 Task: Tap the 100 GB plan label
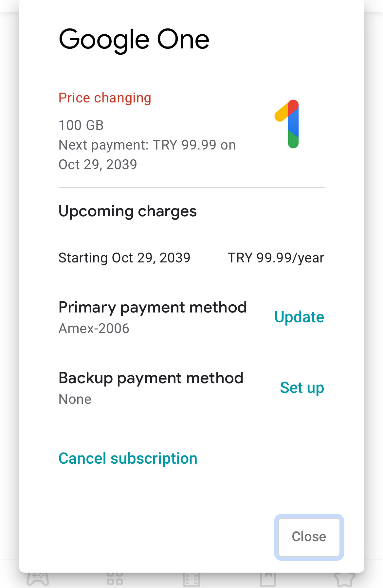[x=81, y=125]
